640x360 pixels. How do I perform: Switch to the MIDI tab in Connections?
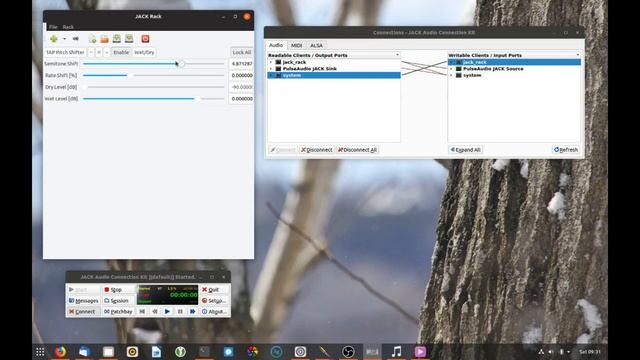(296, 45)
